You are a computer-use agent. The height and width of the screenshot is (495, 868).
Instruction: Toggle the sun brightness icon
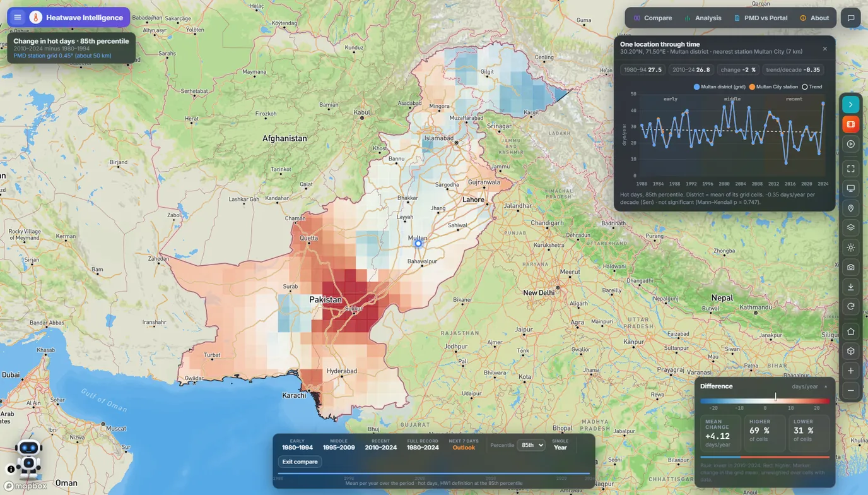coord(851,247)
